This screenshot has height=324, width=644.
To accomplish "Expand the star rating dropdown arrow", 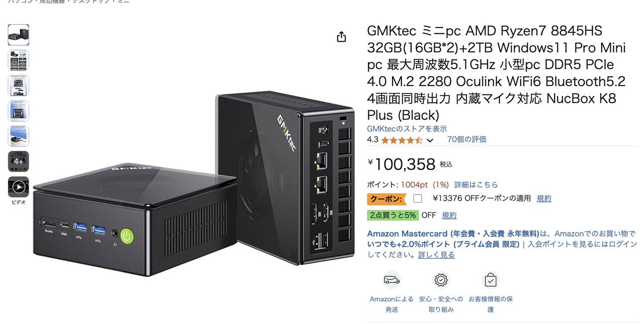I will coord(430,140).
